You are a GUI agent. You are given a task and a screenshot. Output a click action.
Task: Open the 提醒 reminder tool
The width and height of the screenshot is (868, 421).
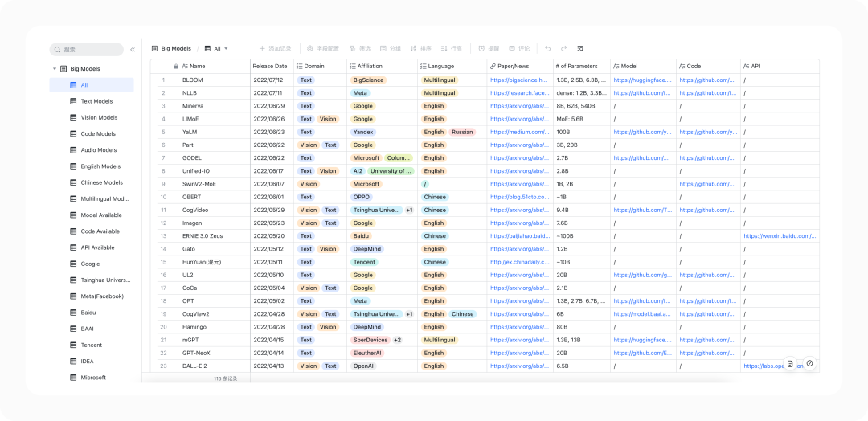click(489, 49)
